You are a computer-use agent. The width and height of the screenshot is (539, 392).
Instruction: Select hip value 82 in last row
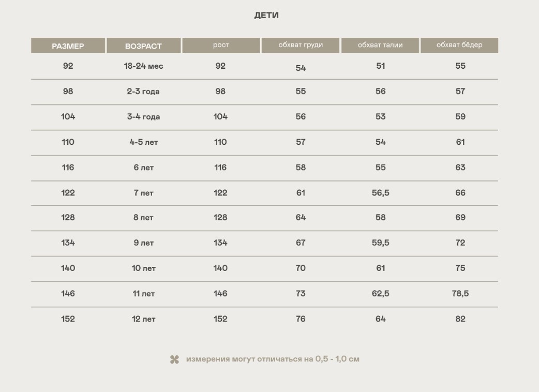460,319
